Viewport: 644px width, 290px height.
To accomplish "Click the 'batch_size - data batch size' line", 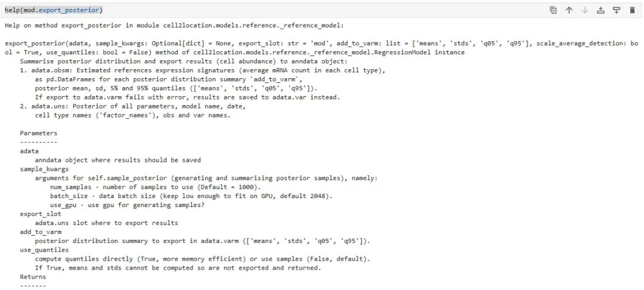I will pos(191,196).
